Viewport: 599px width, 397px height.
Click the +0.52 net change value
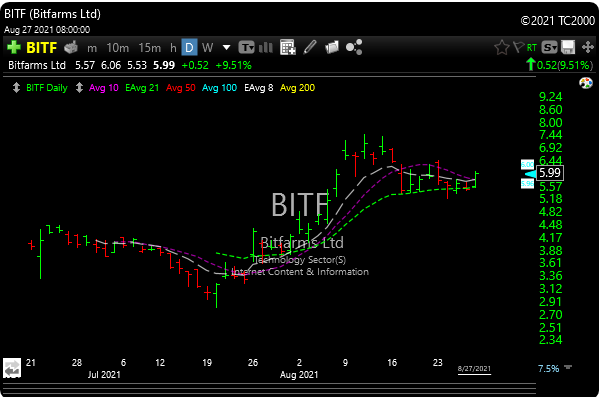pos(195,65)
